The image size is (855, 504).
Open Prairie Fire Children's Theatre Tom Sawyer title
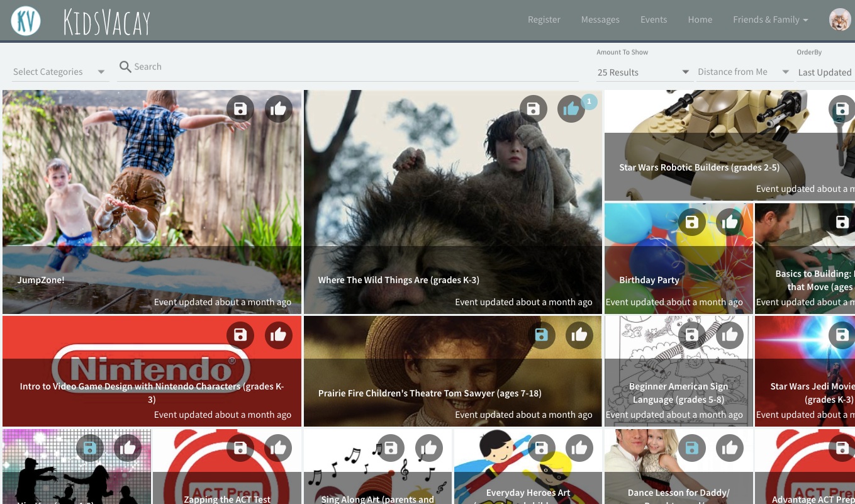point(430,393)
